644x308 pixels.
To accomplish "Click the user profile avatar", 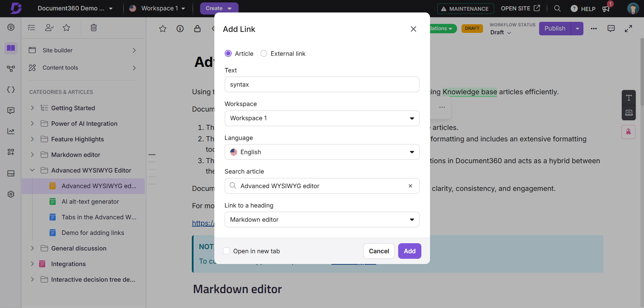I will [x=633, y=8].
